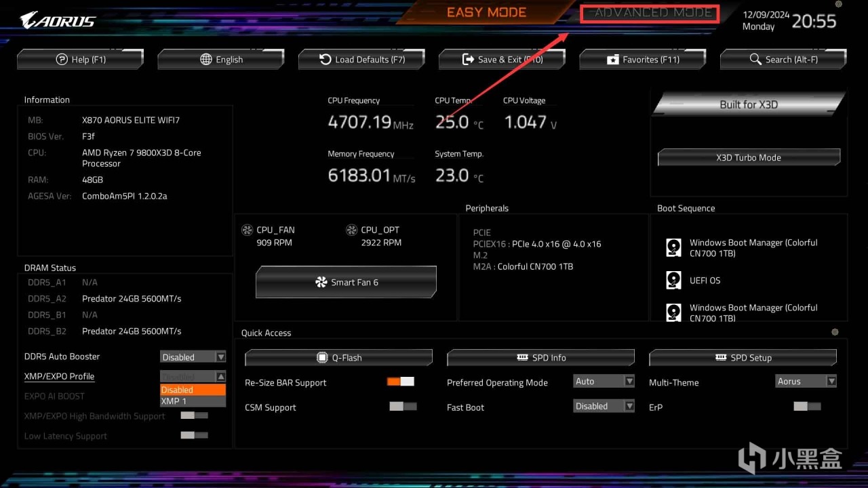
Task: Select XMP 1 from the profile list
Action: [193, 401]
